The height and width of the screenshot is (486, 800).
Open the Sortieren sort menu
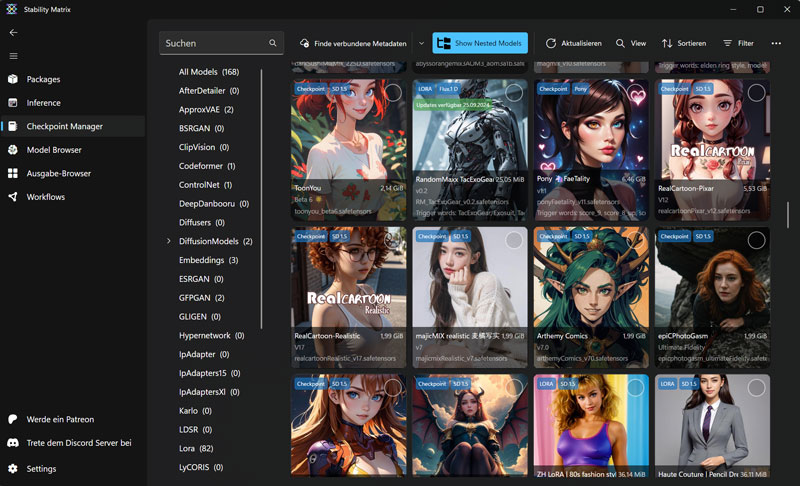683,44
